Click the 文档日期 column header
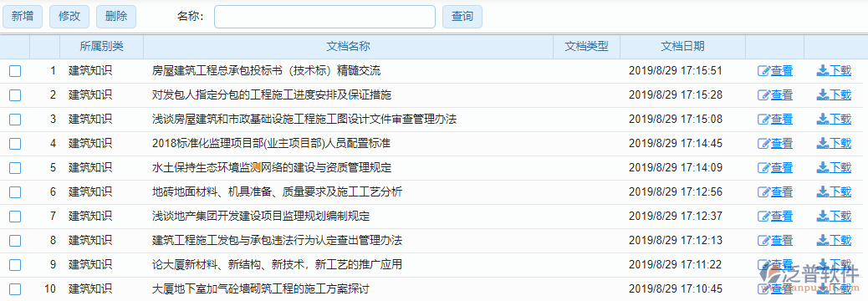Screen dimensions: 868x301 (x=683, y=47)
